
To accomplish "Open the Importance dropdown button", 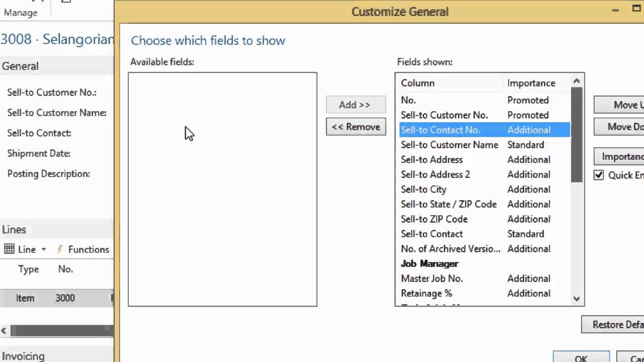I will [x=619, y=156].
